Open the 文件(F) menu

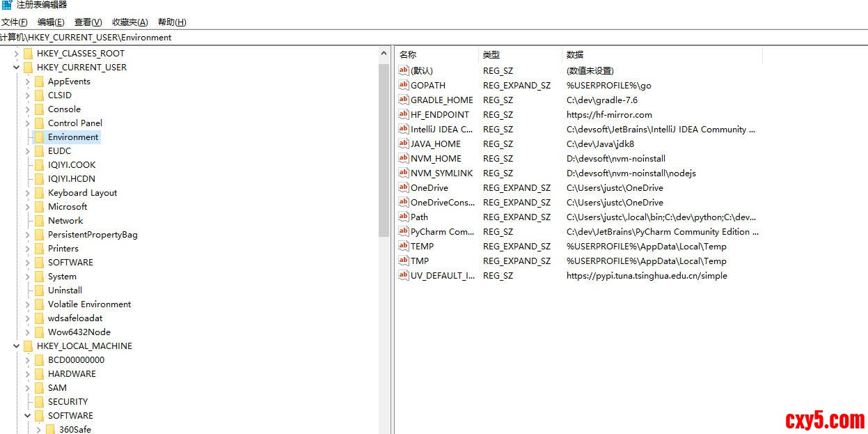(x=15, y=22)
